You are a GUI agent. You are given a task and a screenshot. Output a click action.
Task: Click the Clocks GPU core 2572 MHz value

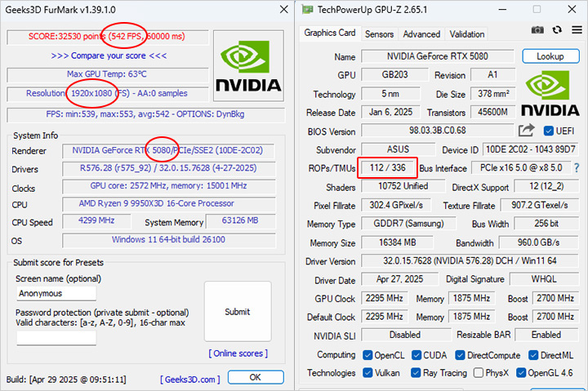click(168, 186)
